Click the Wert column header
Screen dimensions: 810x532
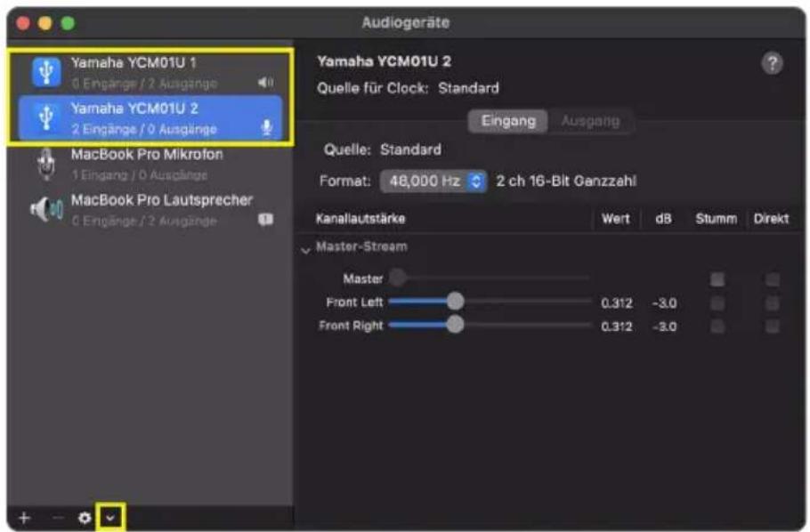[x=616, y=219]
